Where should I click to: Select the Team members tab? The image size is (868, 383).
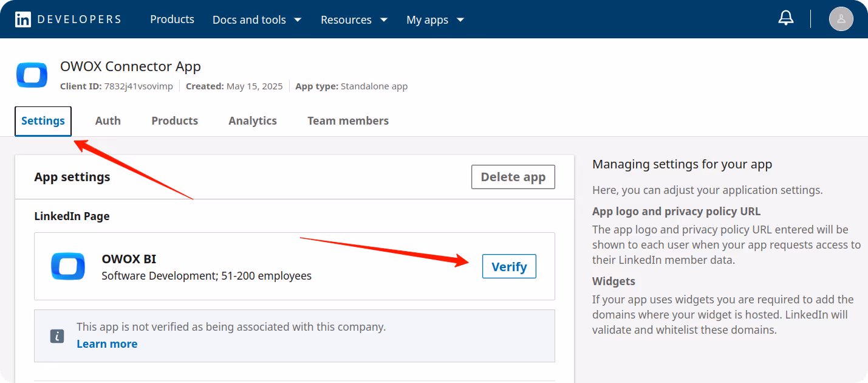(347, 120)
